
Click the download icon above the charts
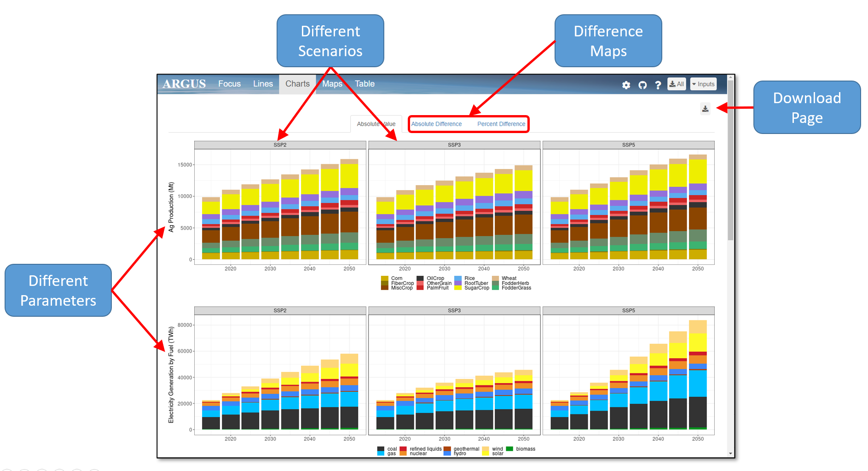coord(705,109)
